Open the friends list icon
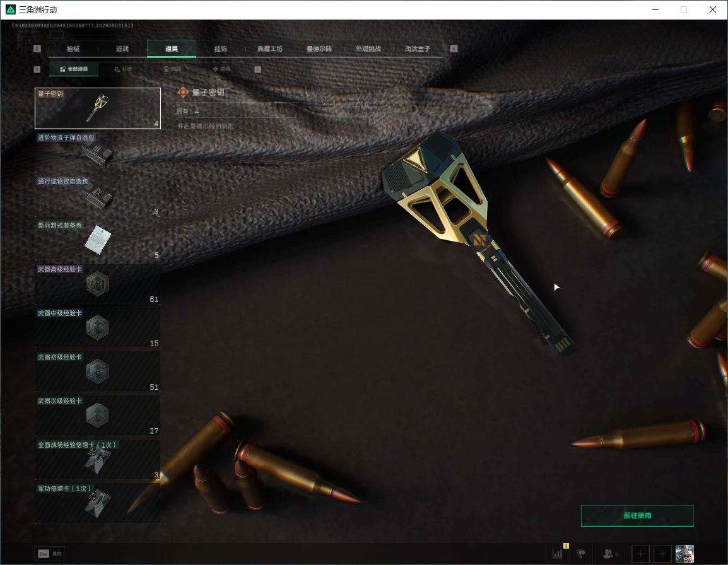This screenshot has width=728, height=565. coord(609,554)
